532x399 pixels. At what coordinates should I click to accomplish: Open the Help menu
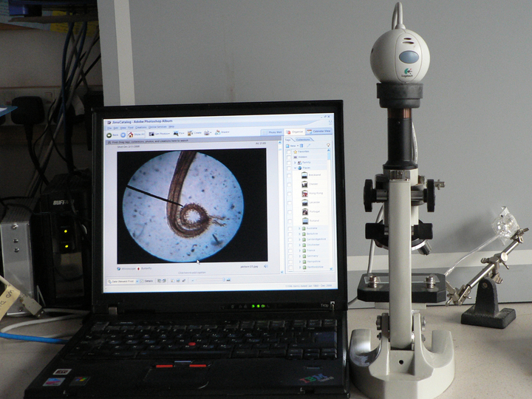pyautogui.click(x=171, y=126)
